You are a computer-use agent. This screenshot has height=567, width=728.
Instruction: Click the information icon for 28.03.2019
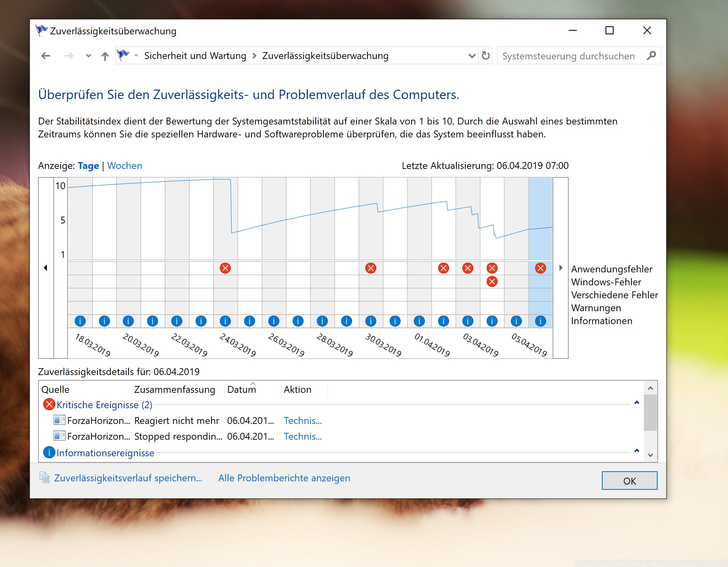pos(322,321)
